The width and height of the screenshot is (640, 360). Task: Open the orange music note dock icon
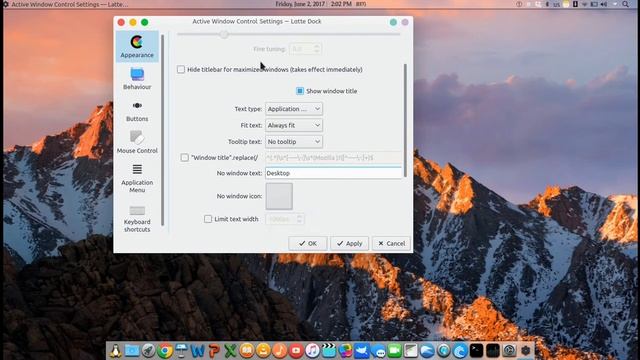pyautogui.click(x=280, y=351)
